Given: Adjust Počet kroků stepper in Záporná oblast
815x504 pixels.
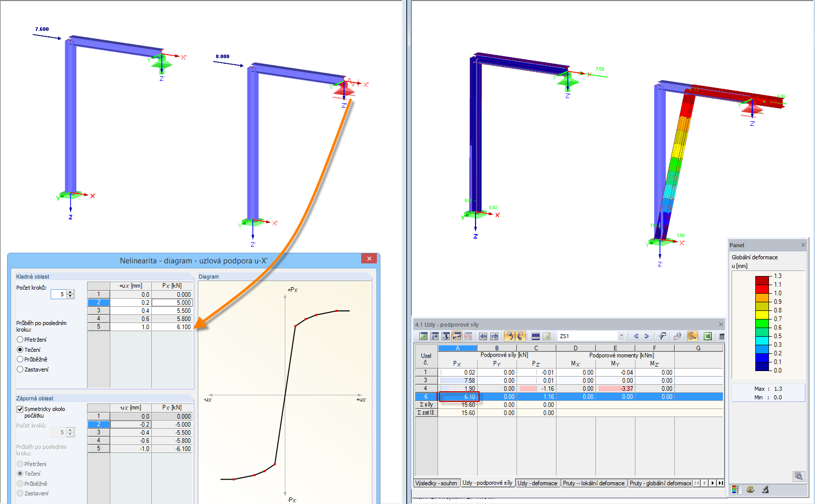Looking at the screenshot, I should 70,432.
